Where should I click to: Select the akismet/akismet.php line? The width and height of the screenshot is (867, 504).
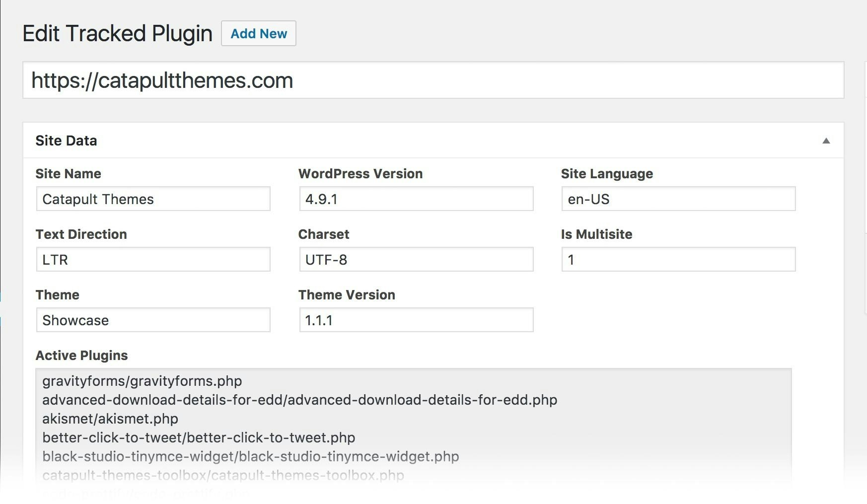(110, 419)
